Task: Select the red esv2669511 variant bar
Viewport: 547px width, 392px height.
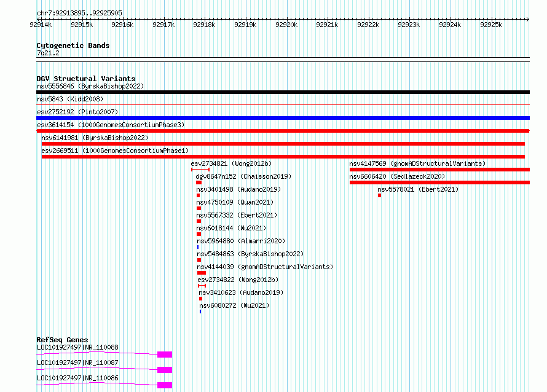Action: coord(283,157)
